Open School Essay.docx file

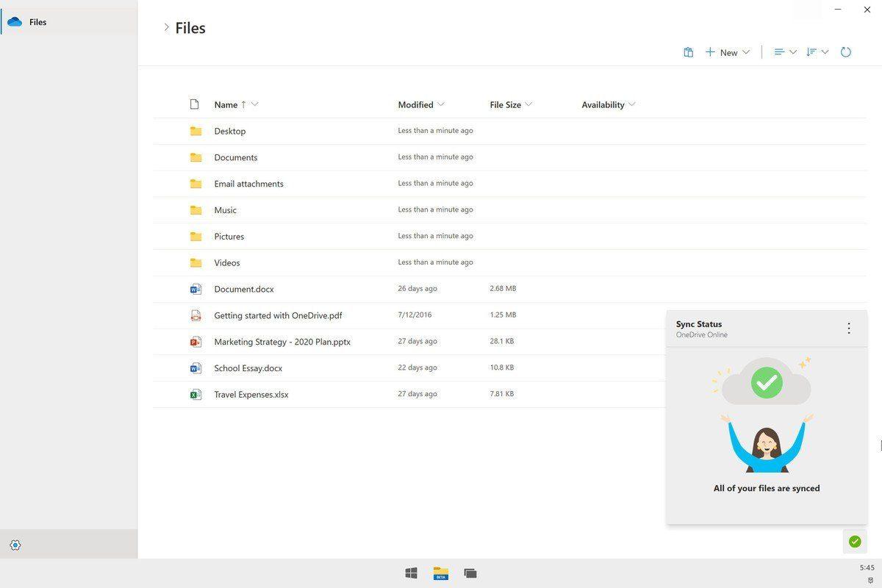pos(248,368)
